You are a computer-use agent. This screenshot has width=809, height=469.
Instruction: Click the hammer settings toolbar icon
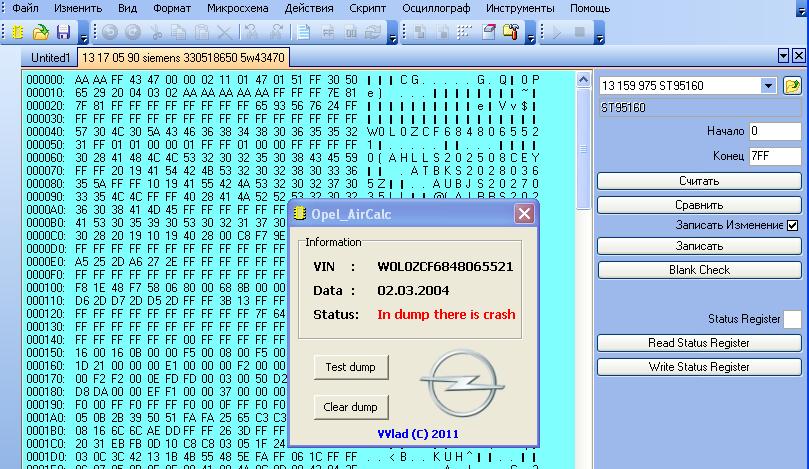click(511, 32)
